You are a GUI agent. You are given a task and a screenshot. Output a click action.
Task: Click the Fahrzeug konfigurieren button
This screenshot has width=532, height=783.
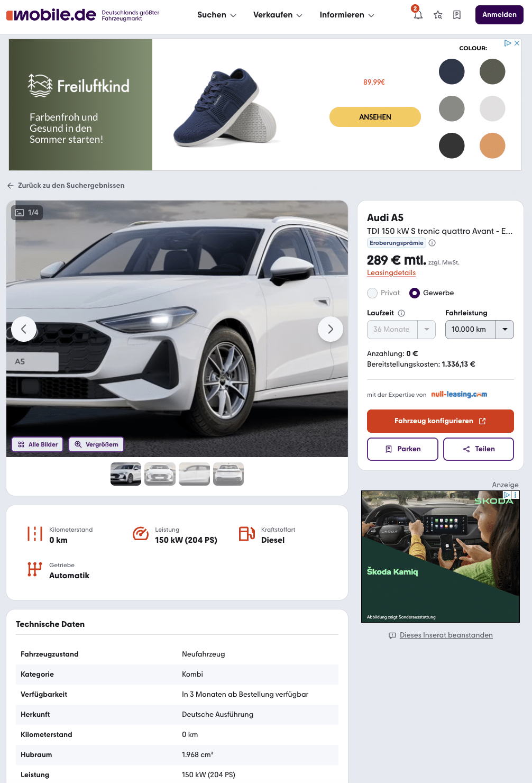pyautogui.click(x=441, y=421)
